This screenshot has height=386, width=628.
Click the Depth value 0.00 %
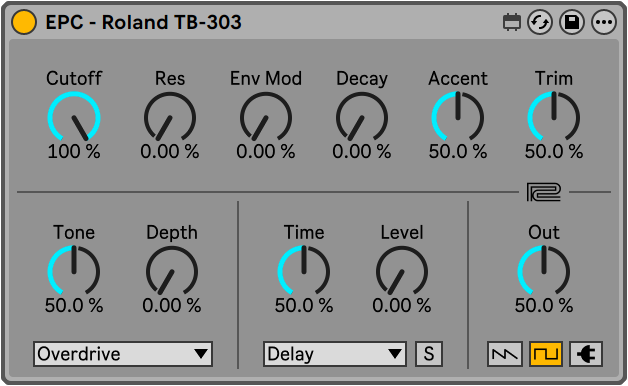172,306
